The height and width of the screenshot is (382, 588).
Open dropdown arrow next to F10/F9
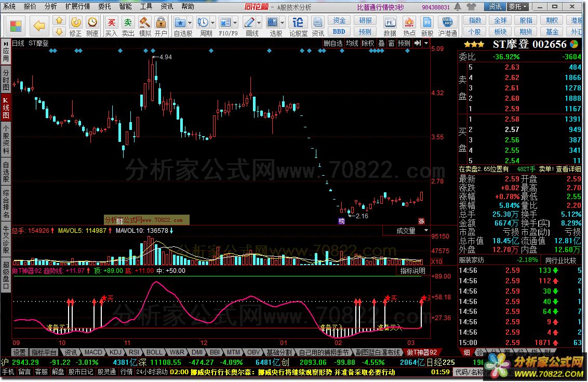tap(235, 23)
